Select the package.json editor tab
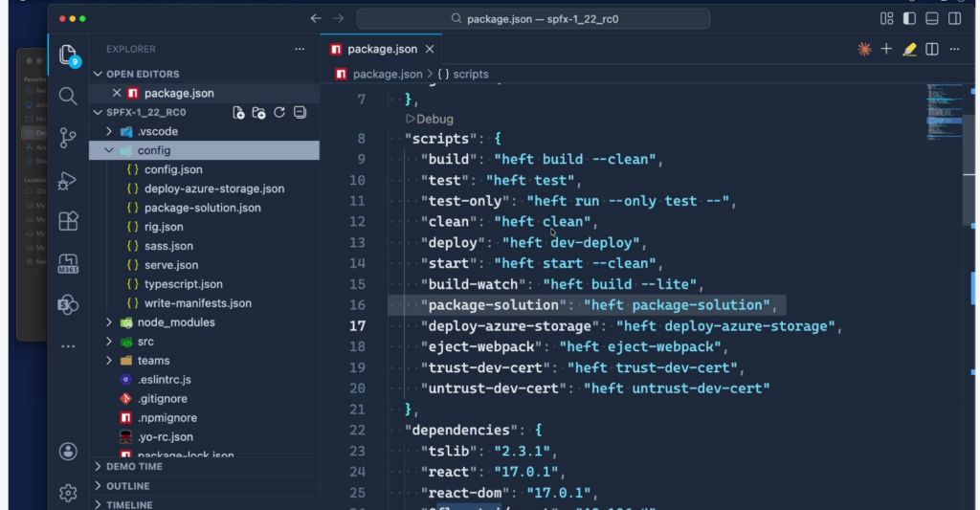The height and width of the screenshot is (510, 980). click(382, 49)
